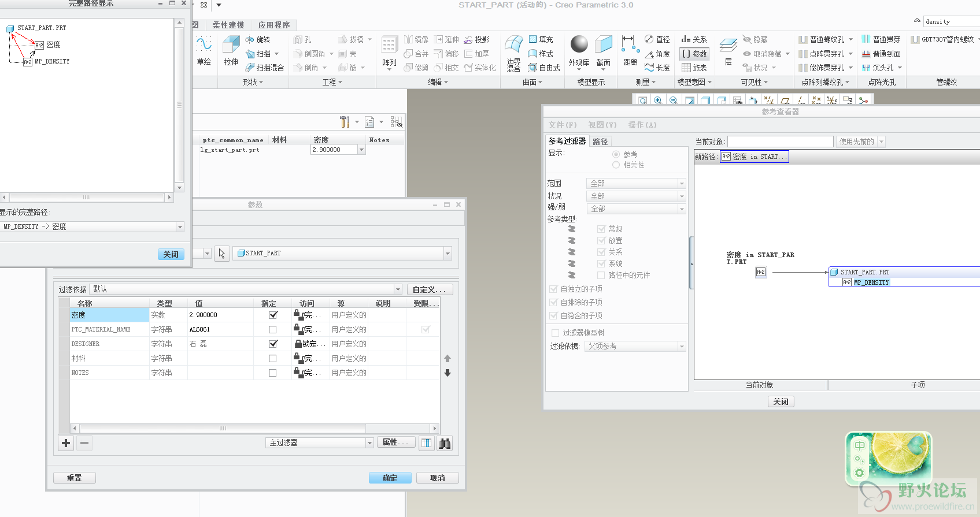Open the 过滤依据 默认 dropdown

(x=246, y=289)
